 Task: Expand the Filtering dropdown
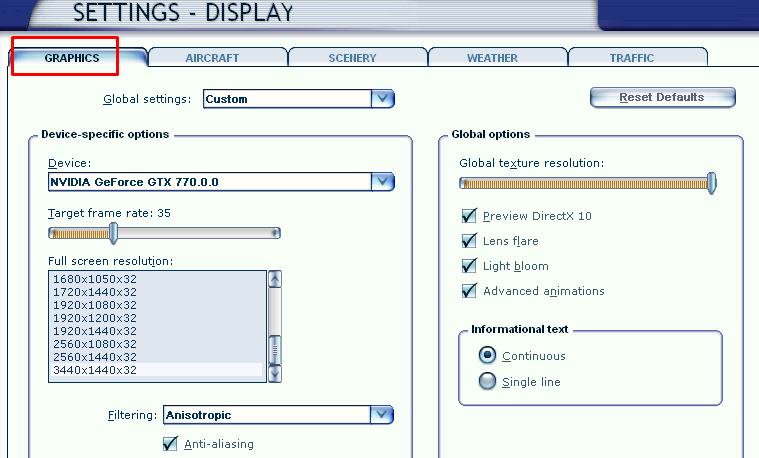click(381, 415)
